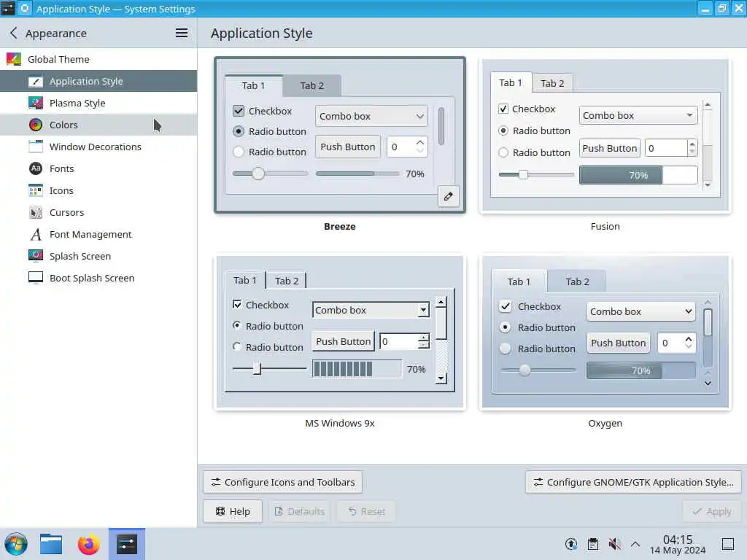Screen dimensions: 747x560
Task: Click Push Button in Breeze preview
Action: (x=348, y=147)
